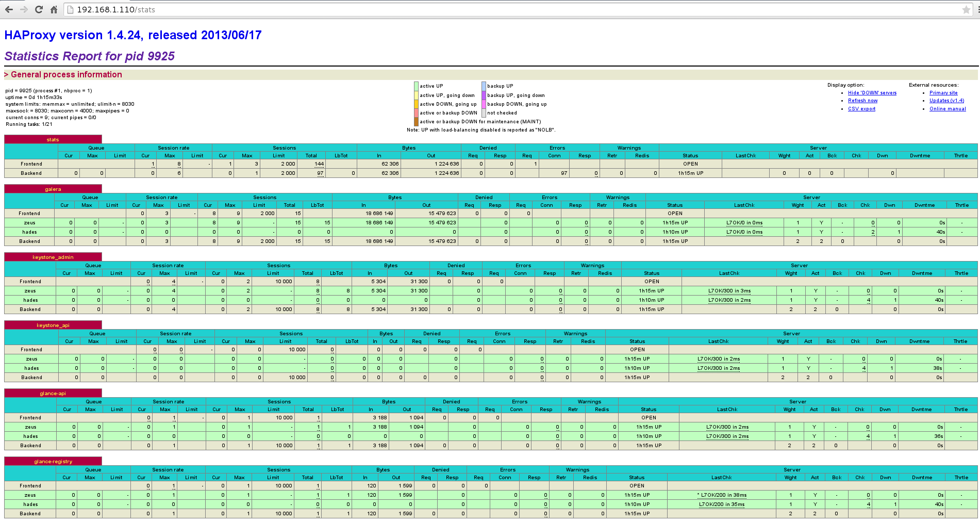Click 1h10m UP status in keystone_api hades row
The height and width of the screenshot is (522, 980).
pyautogui.click(x=637, y=368)
